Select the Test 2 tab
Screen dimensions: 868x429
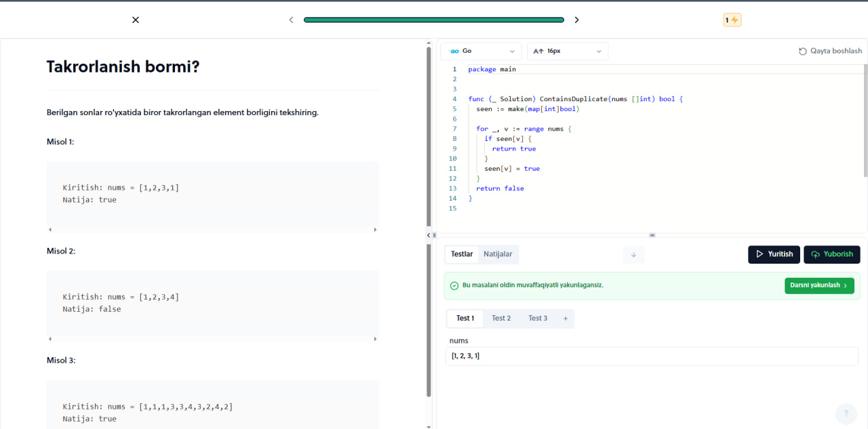point(501,319)
